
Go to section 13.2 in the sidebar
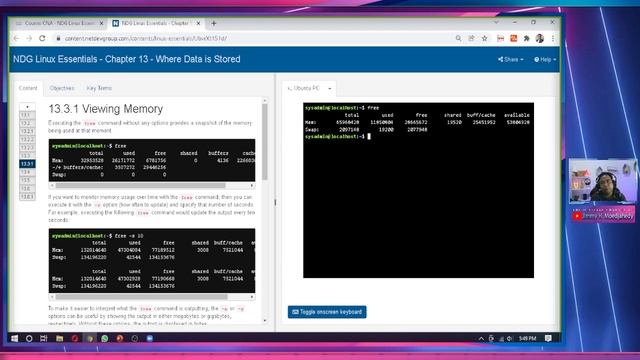[x=27, y=123]
